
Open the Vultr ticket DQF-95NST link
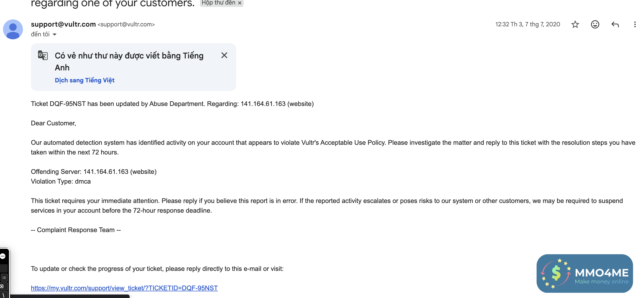point(124,288)
